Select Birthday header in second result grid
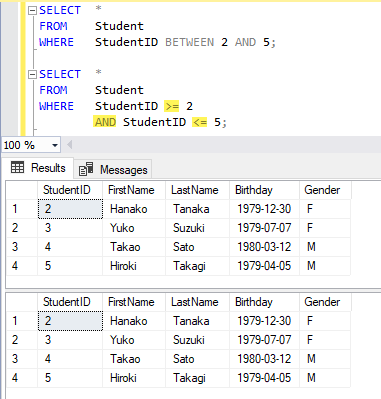Viewport: 381px width, 399px height. 265,302
